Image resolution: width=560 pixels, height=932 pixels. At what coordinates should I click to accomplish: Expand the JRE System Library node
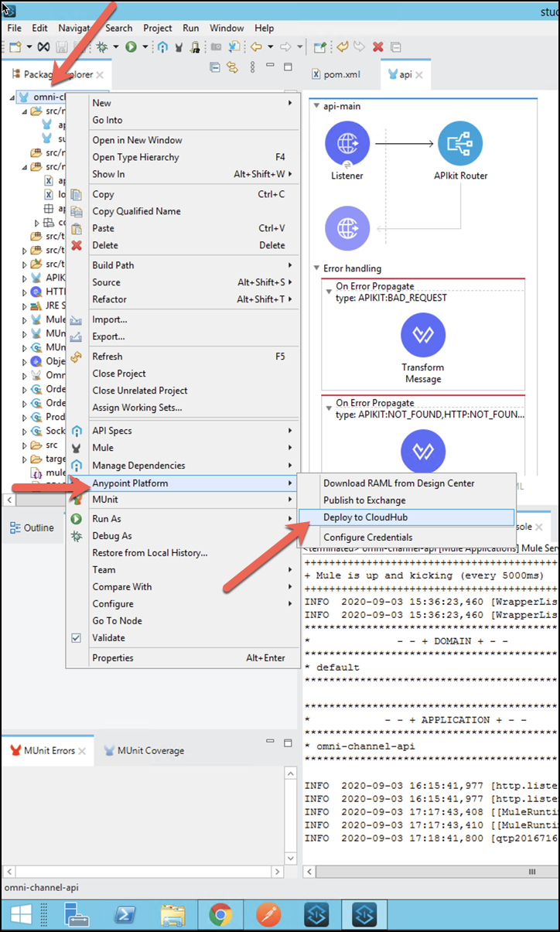click(25, 306)
